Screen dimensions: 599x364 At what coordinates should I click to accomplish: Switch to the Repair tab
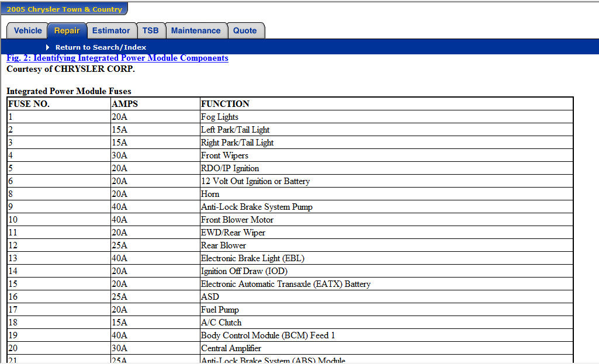click(x=67, y=30)
